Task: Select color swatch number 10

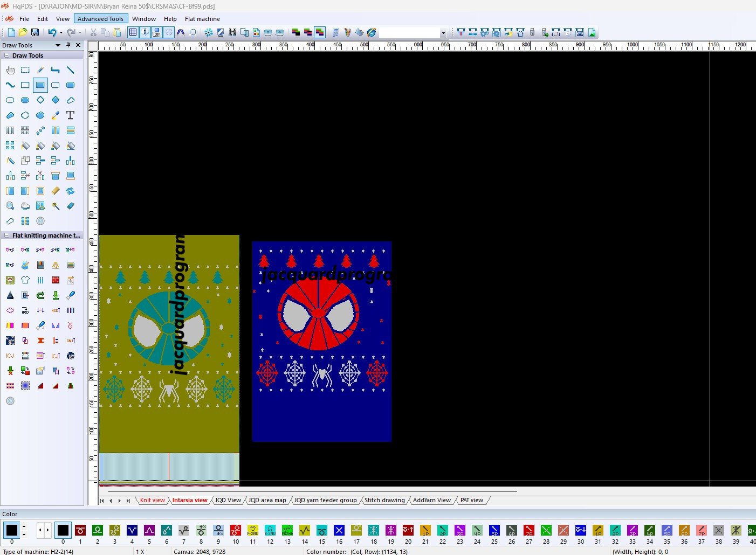Action: coord(235,531)
